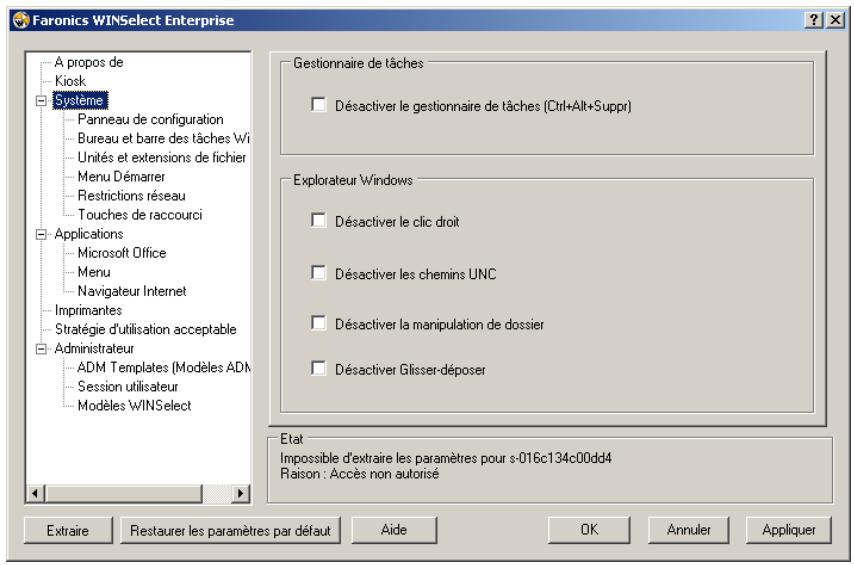Check Désactiver les chemins UNC option

(x=318, y=272)
